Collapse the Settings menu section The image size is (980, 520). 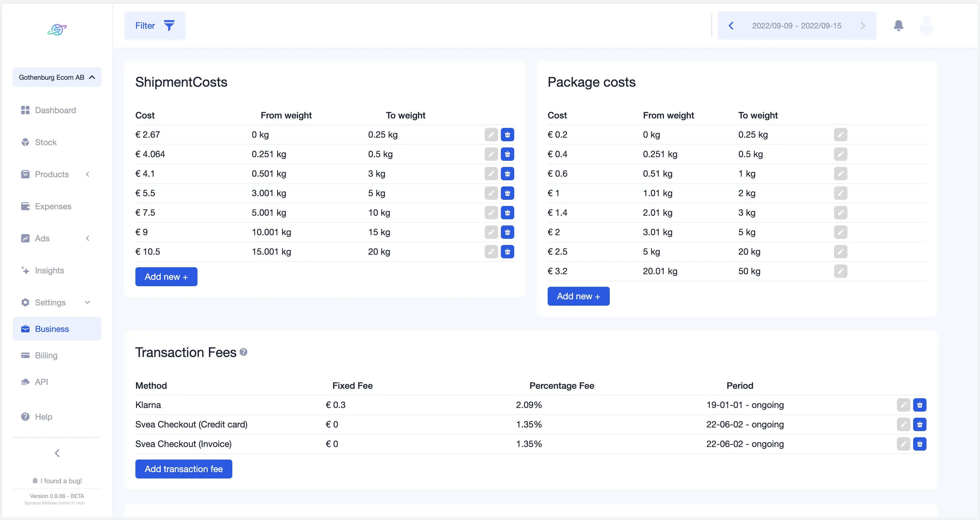click(x=87, y=302)
